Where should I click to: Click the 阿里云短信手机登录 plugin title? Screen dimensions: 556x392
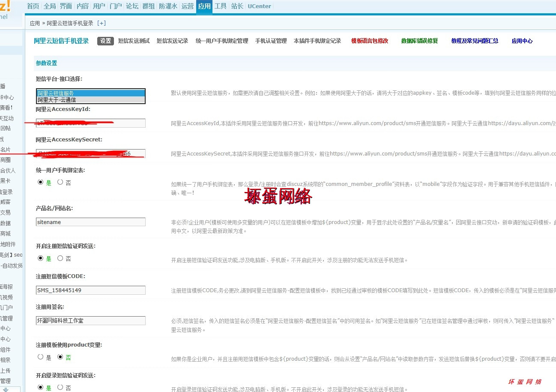pyautogui.click(x=61, y=41)
